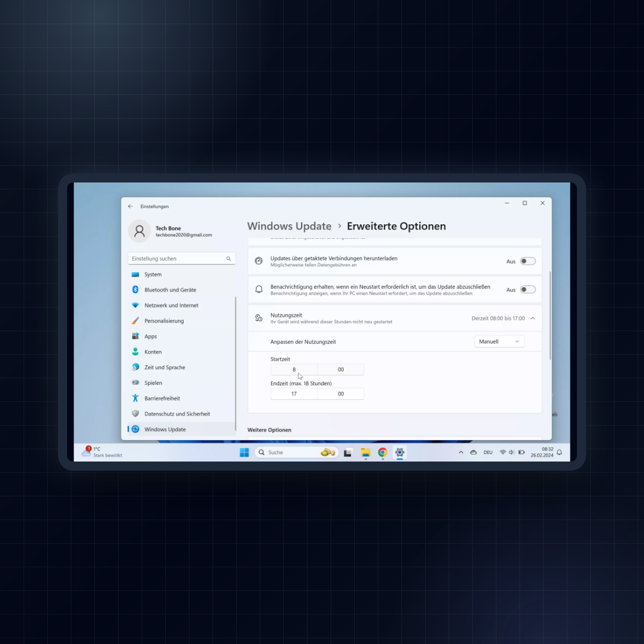This screenshot has height=644, width=644.
Task: Click the back arrow in Einstellungen
Action: coord(130,206)
